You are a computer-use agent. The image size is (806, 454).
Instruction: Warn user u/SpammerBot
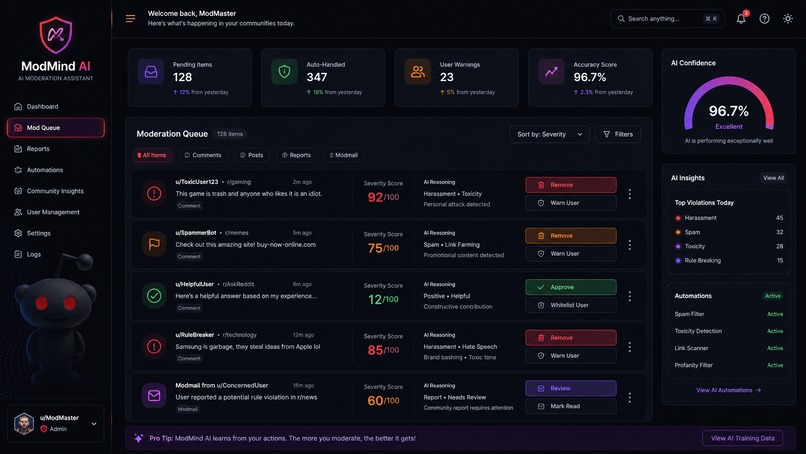point(571,253)
